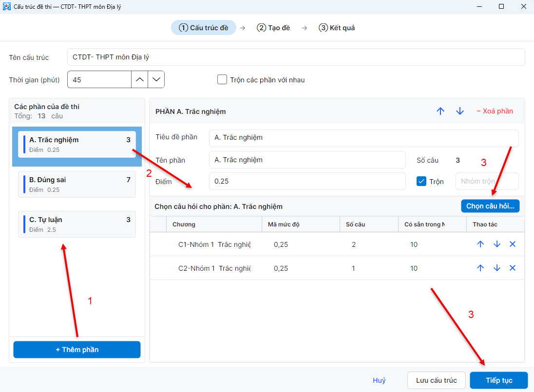Viewport: 534px width, 392px height.
Task: Enable Trộn các phần với nhau checkbox
Action: pos(222,80)
